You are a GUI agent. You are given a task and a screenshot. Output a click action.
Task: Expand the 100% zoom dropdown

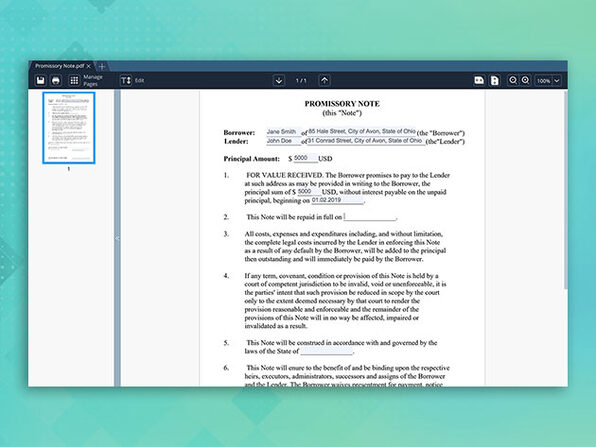point(548,81)
